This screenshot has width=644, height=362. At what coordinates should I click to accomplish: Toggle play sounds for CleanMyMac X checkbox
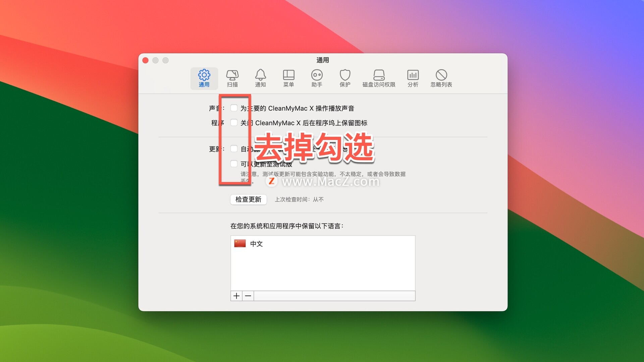click(x=234, y=108)
